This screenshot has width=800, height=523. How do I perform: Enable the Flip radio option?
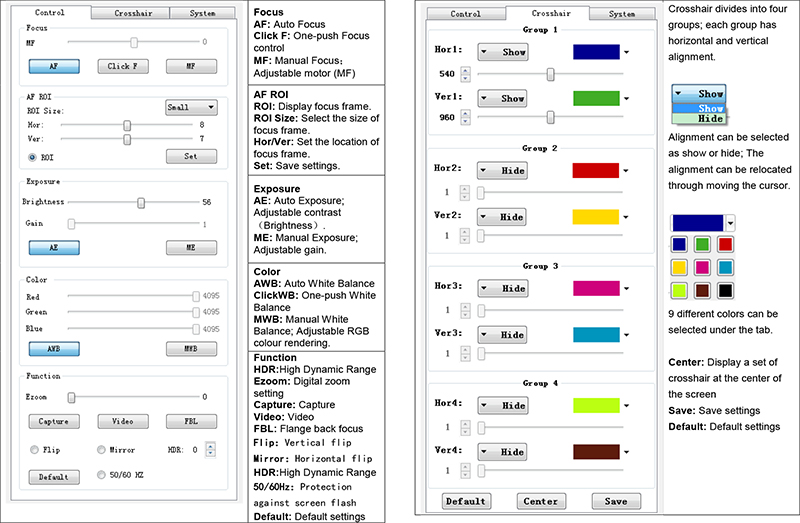(36, 450)
